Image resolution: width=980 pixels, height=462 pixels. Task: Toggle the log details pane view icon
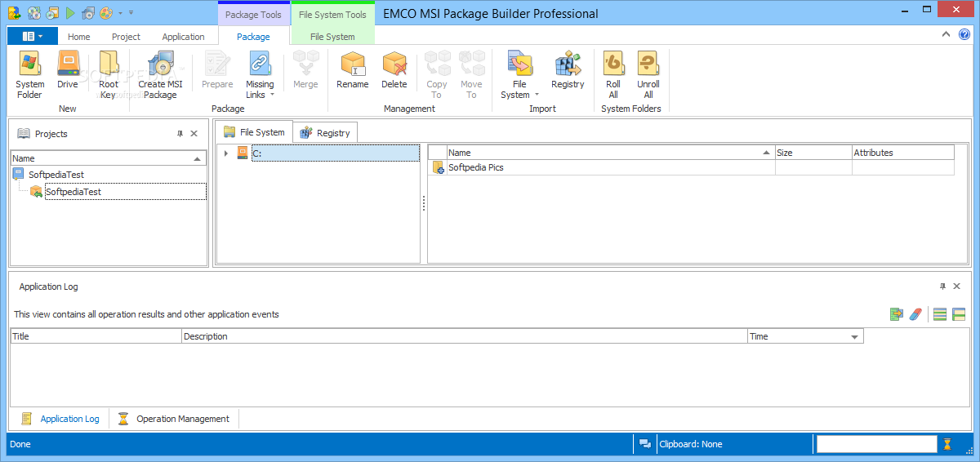point(959,314)
